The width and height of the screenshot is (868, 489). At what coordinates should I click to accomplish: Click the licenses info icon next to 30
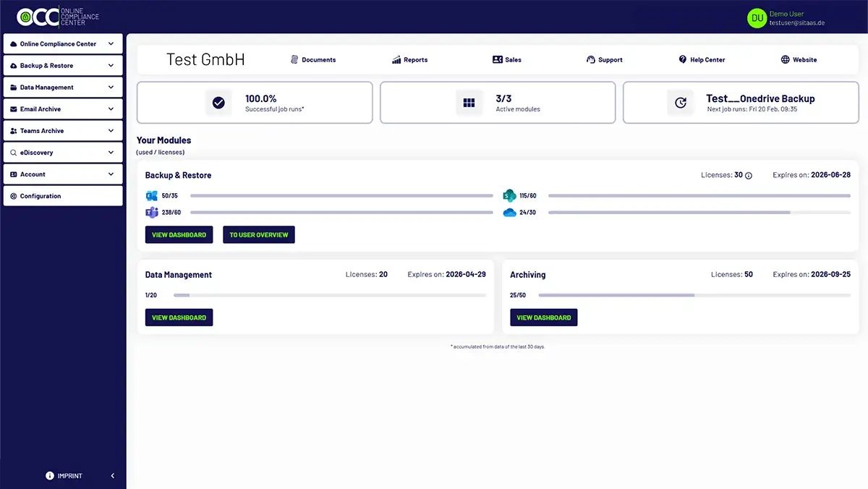click(x=749, y=176)
